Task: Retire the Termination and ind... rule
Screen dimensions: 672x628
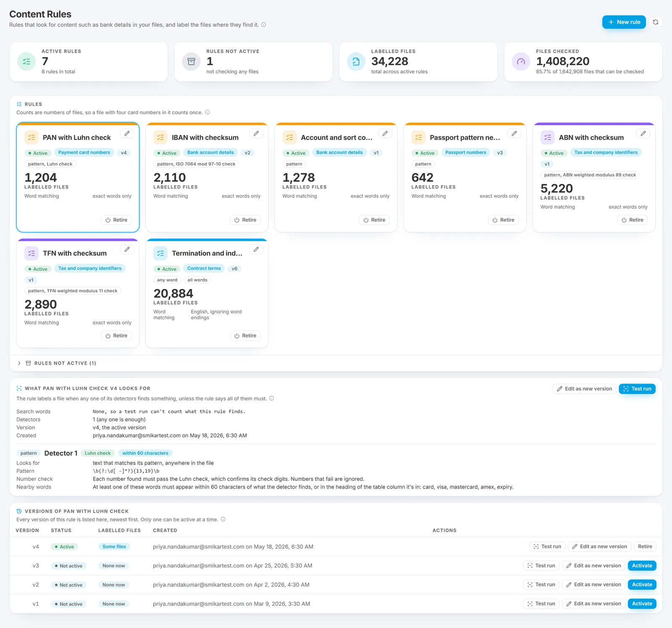Action: point(245,336)
